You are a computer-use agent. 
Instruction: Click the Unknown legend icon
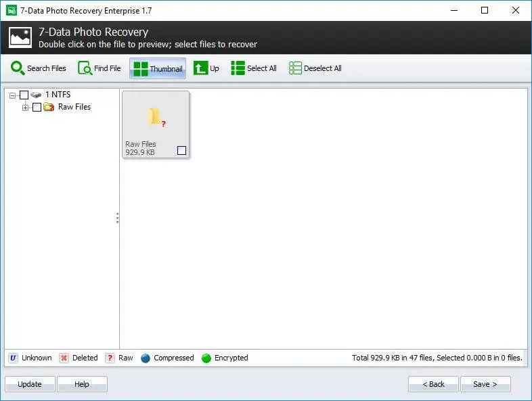point(13,358)
